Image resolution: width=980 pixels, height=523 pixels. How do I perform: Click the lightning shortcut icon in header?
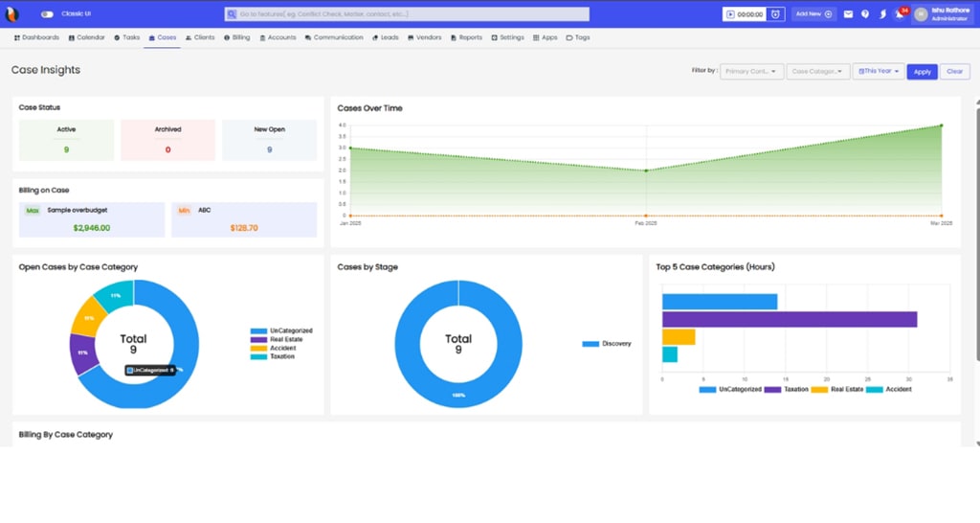click(x=882, y=14)
